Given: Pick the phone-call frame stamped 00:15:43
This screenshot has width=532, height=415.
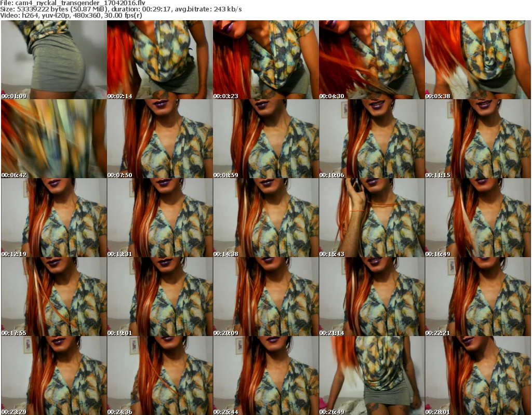Looking at the screenshot, I should point(371,218).
